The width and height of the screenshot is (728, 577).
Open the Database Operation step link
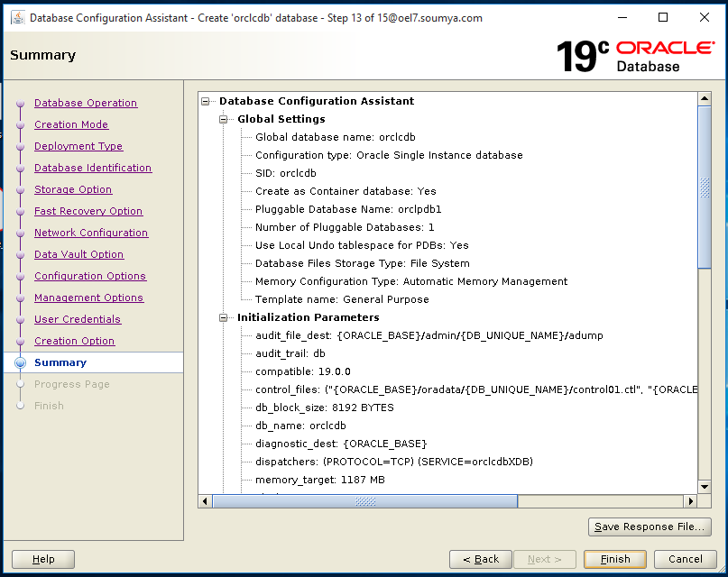coord(86,103)
